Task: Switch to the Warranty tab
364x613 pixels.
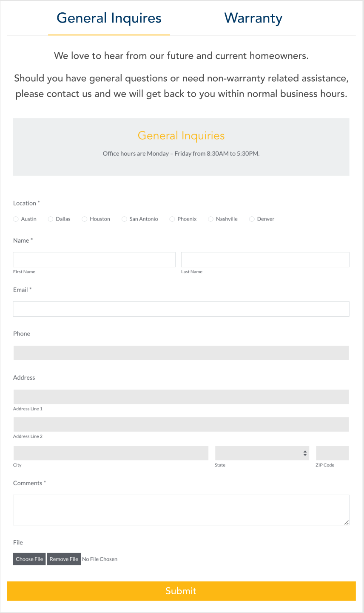Action: pos(253,18)
